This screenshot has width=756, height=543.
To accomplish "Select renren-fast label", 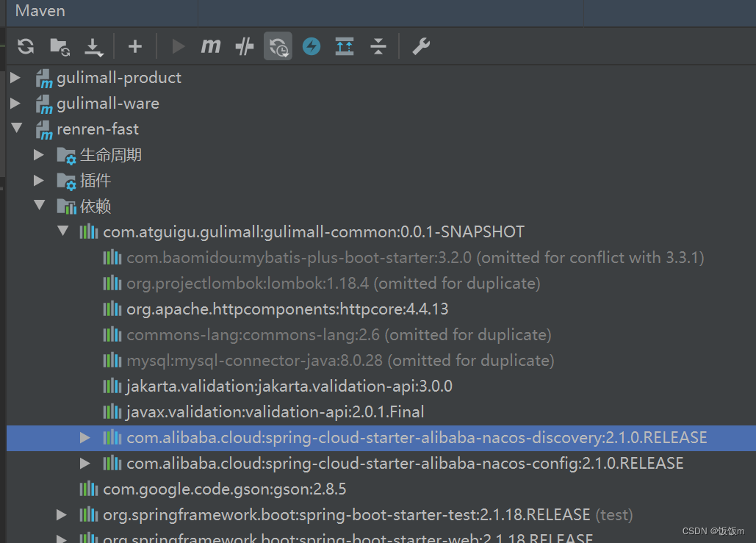I will [98, 129].
